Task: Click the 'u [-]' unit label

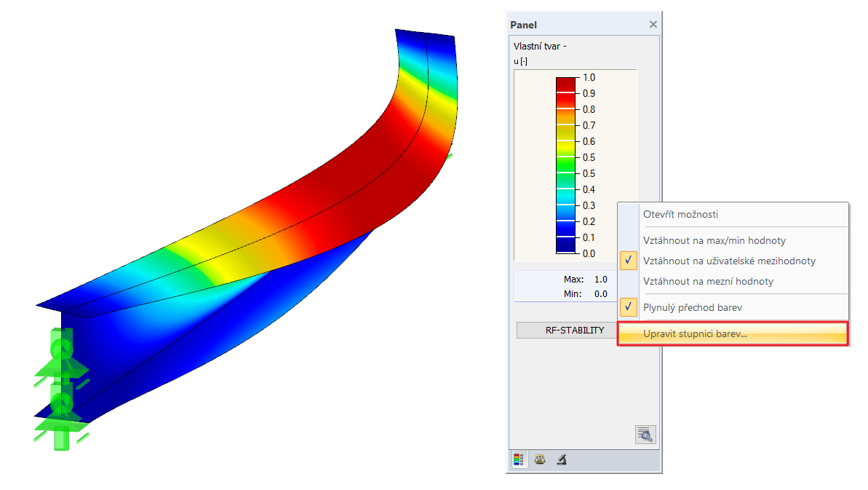Action: click(520, 61)
